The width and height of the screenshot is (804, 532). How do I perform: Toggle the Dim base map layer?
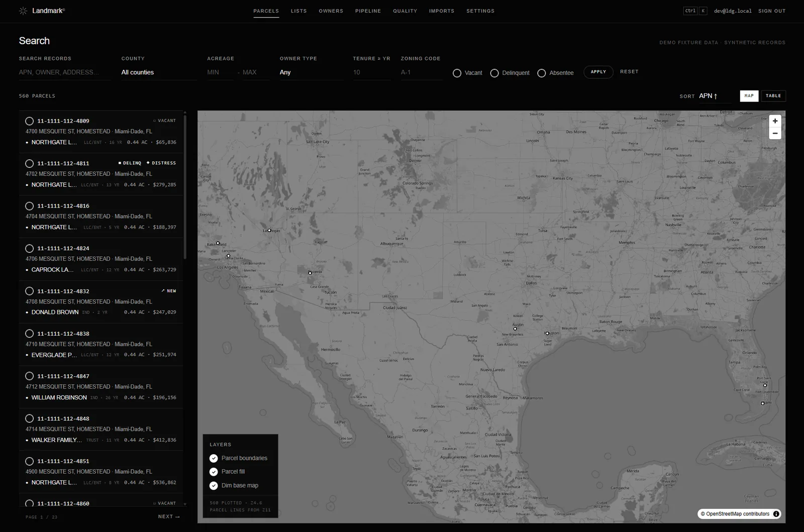[214, 485]
